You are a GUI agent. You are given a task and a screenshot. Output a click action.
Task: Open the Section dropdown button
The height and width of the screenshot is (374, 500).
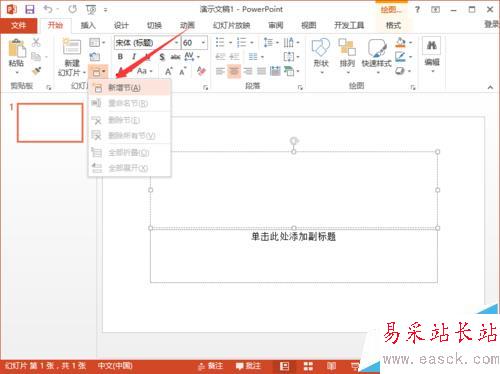click(x=99, y=71)
